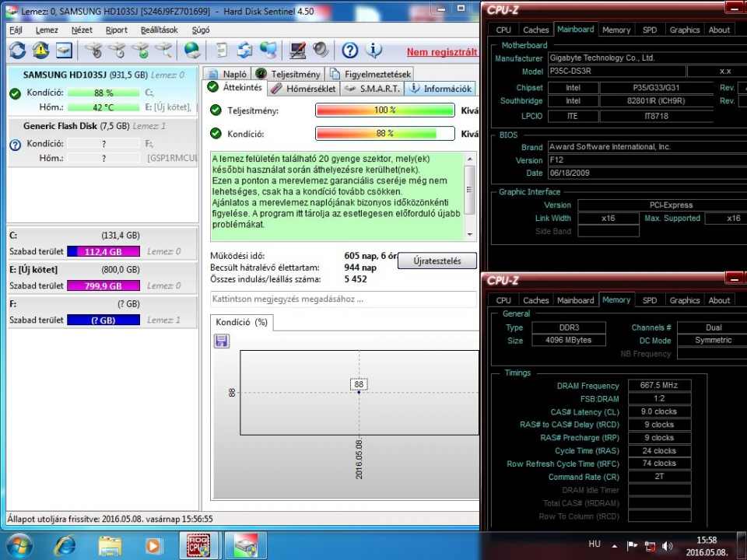This screenshot has width=747, height=560.
Task: Open Mainboard tab in lower CPU-Z window
Action: (x=575, y=300)
